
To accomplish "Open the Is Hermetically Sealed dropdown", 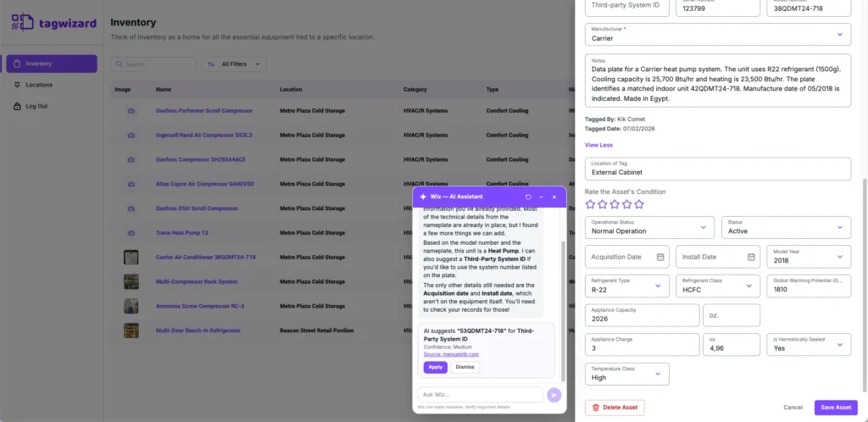I will [x=809, y=345].
